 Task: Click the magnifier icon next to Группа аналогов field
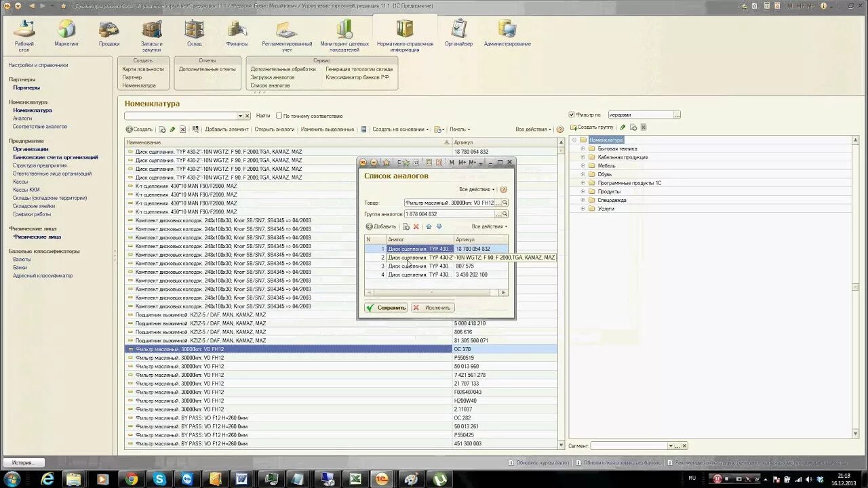pos(505,214)
